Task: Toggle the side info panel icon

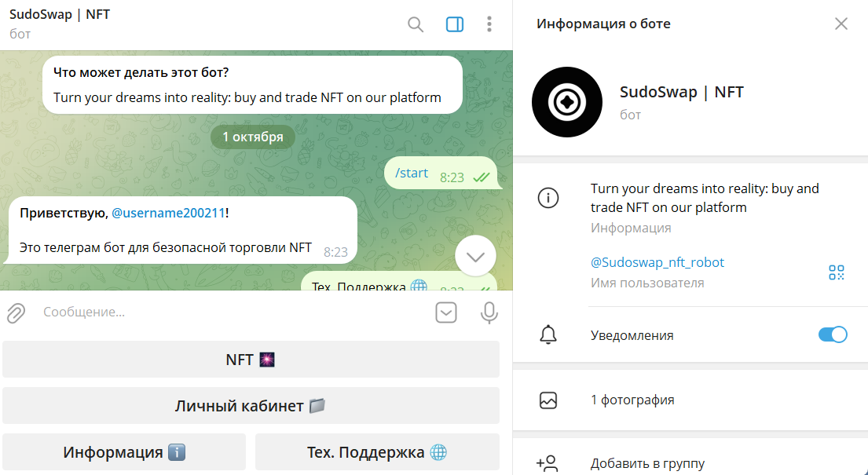Action: [455, 24]
